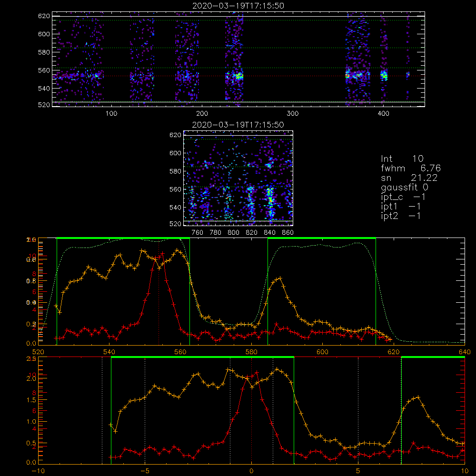
Task: Click the 5 tick label on the bottom plot x-axis
Action: [358, 471]
